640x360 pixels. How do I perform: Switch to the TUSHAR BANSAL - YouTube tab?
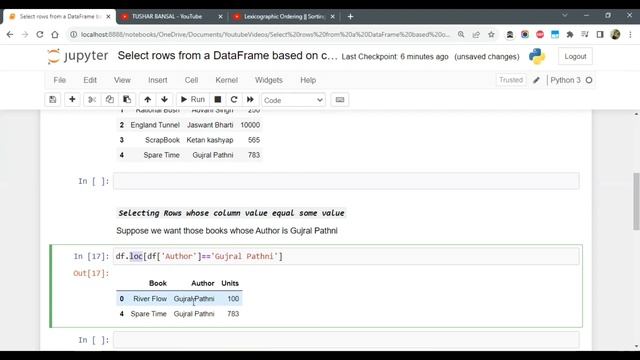tap(167, 16)
